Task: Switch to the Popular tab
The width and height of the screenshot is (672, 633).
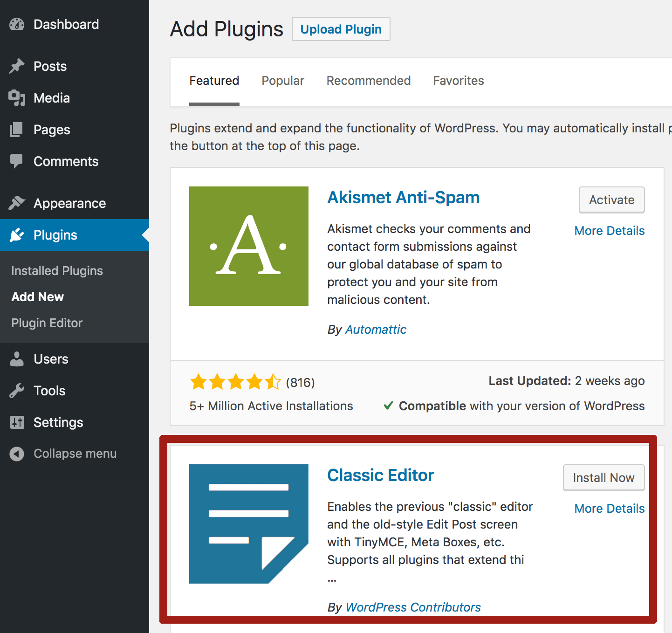Action: (283, 81)
